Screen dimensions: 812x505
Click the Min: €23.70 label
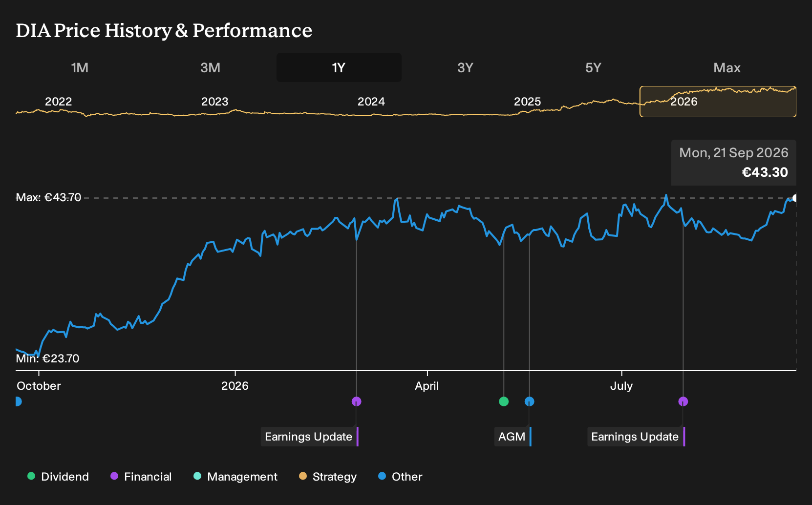coord(47,358)
